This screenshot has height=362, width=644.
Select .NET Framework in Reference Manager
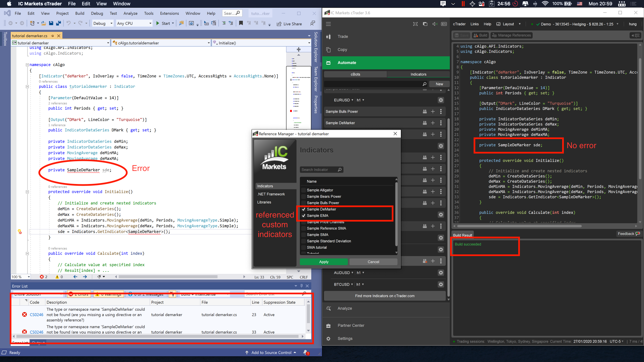[x=271, y=194]
